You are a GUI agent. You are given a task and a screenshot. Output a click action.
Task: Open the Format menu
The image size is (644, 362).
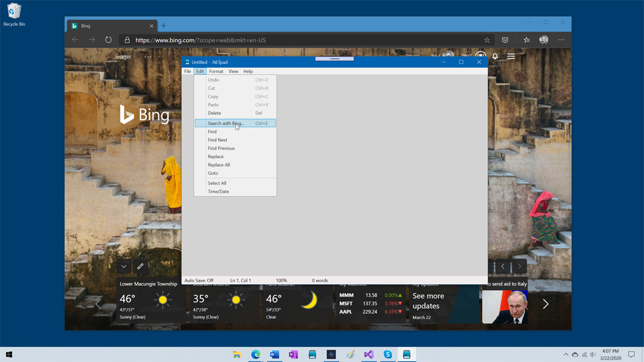(x=216, y=71)
